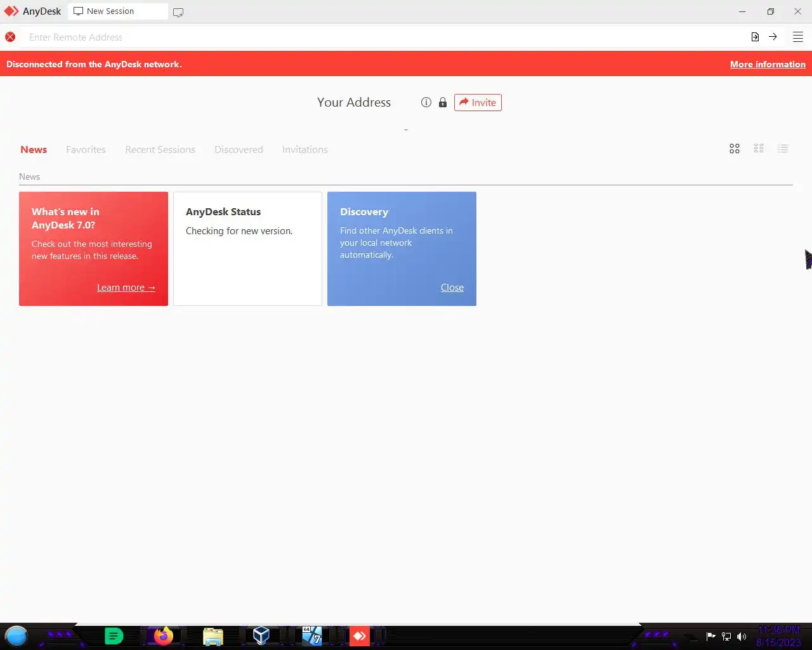
Task: Click the taskbar clock and date
Action: 778,636
